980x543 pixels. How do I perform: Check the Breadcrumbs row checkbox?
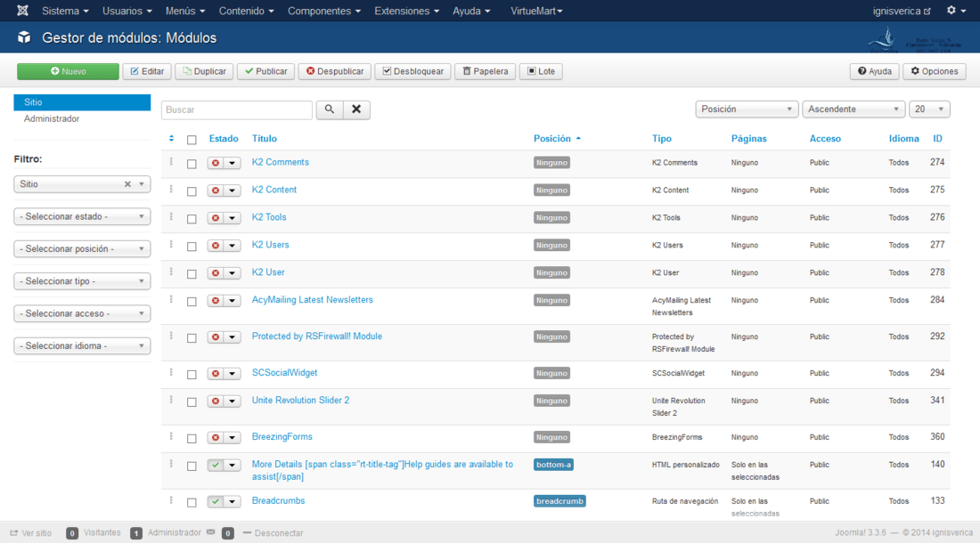(x=192, y=502)
